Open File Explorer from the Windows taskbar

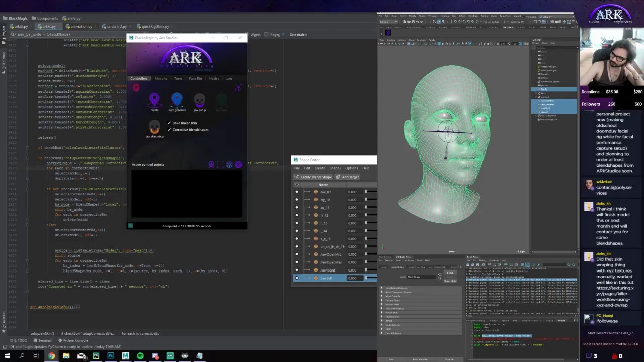[66, 356]
